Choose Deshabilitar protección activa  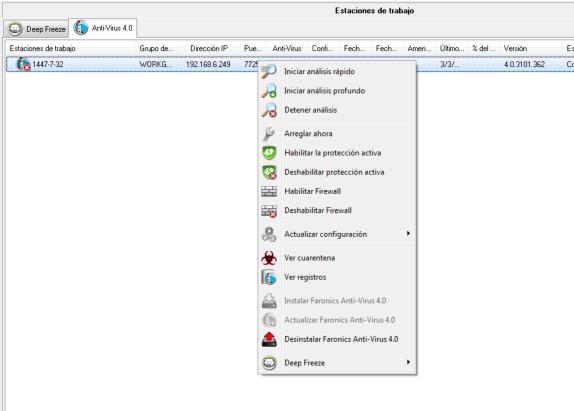[x=337, y=172]
